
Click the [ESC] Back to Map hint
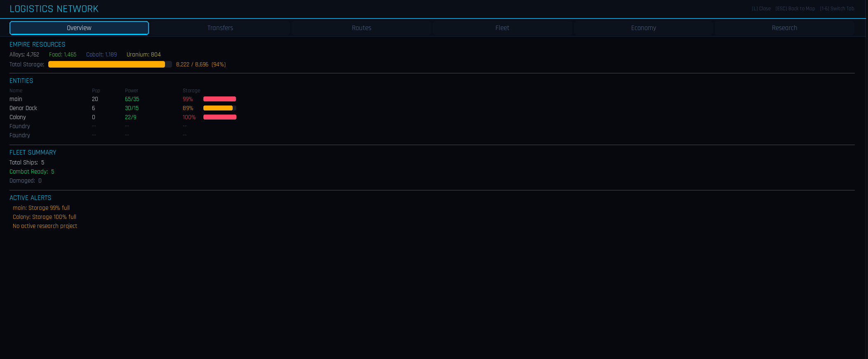(795, 9)
